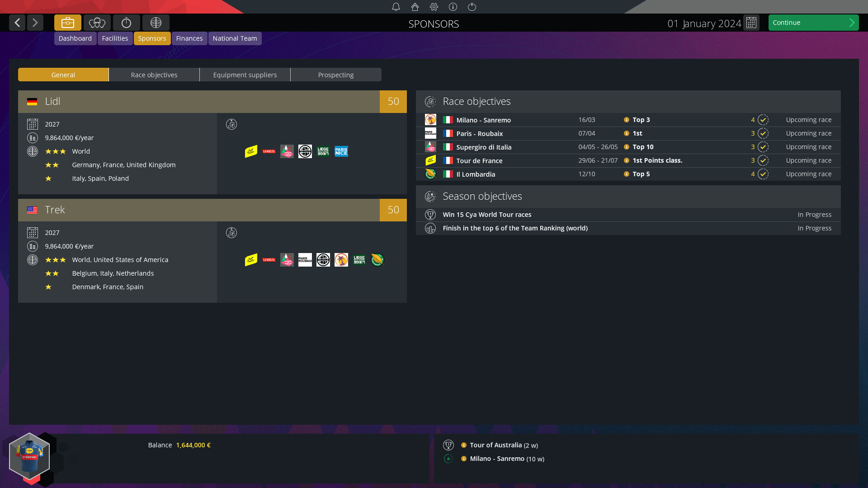This screenshot has width=868, height=488.
Task: Click the power/logout icon
Action: (x=472, y=7)
